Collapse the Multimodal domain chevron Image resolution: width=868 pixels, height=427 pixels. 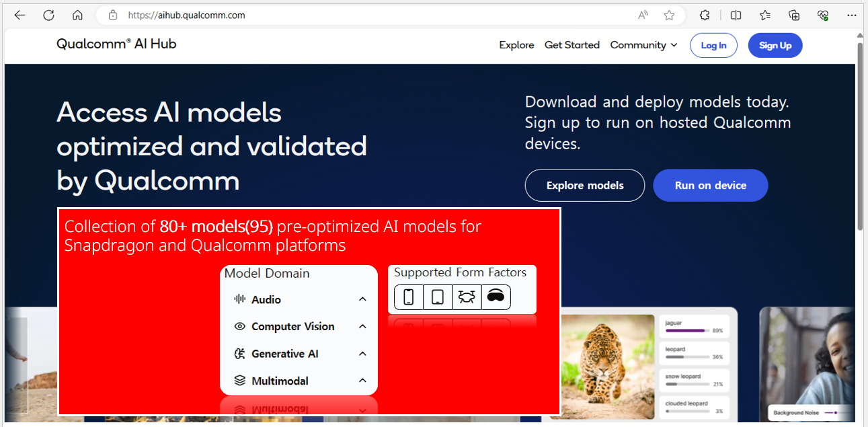[362, 381]
